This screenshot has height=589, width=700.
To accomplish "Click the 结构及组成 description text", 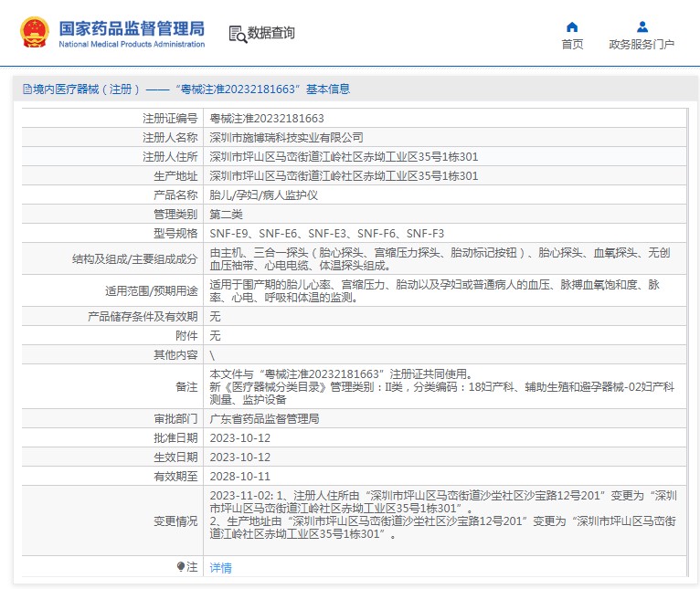I will [440, 259].
